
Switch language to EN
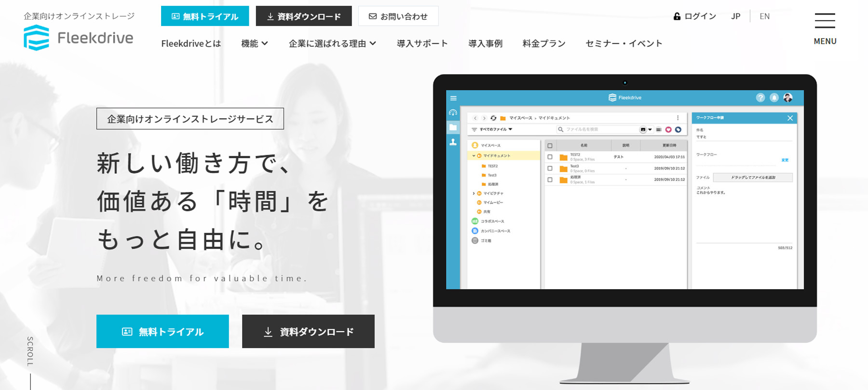point(765,16)
